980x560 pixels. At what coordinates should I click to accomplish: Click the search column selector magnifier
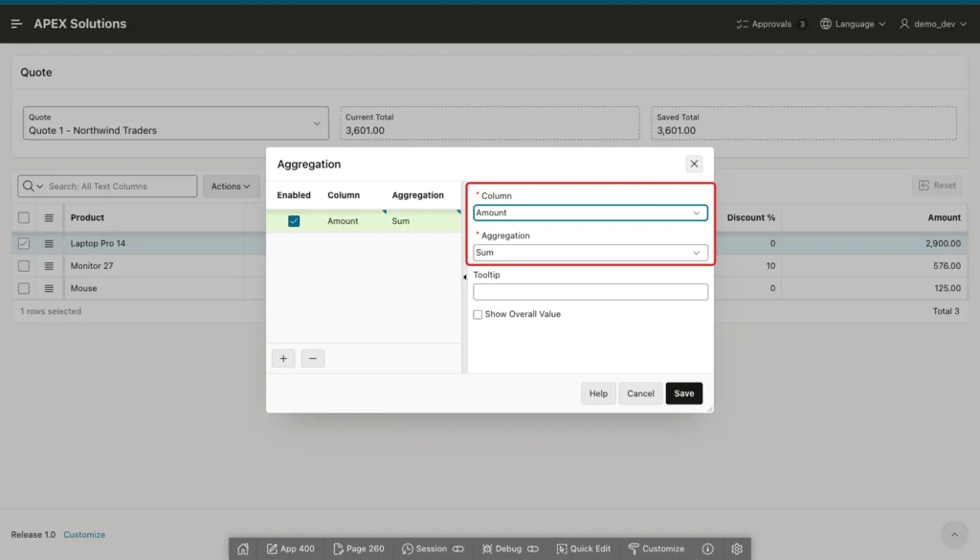33,187
